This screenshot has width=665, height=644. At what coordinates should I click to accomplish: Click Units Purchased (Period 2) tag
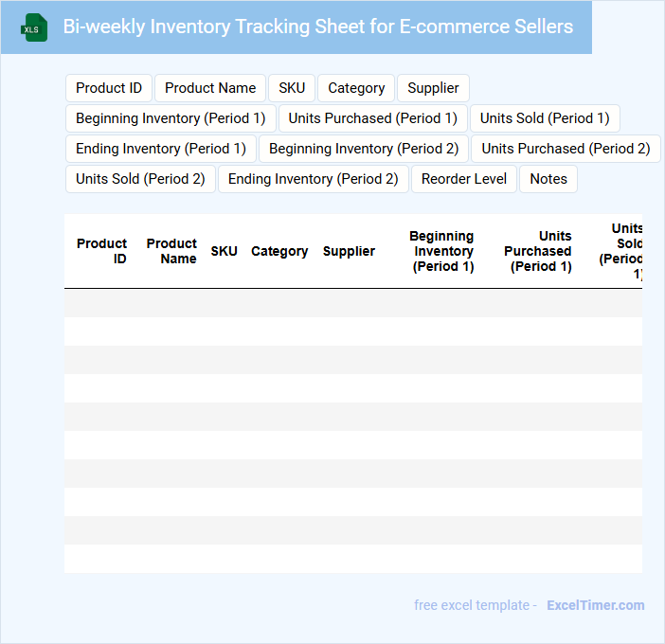pos(566,149)
